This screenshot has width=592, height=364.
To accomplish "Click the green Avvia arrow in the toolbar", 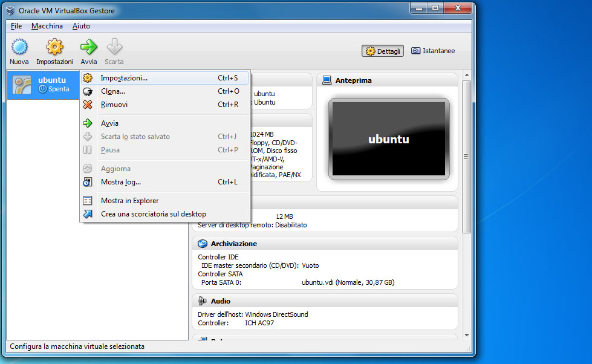I will coord(89,47).
